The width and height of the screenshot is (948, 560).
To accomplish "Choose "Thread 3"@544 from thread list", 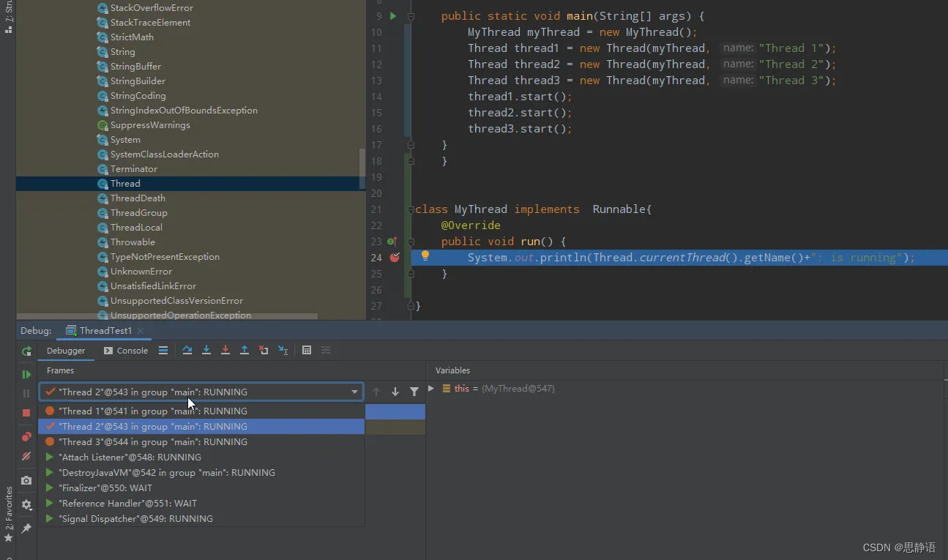I will 201,441.
